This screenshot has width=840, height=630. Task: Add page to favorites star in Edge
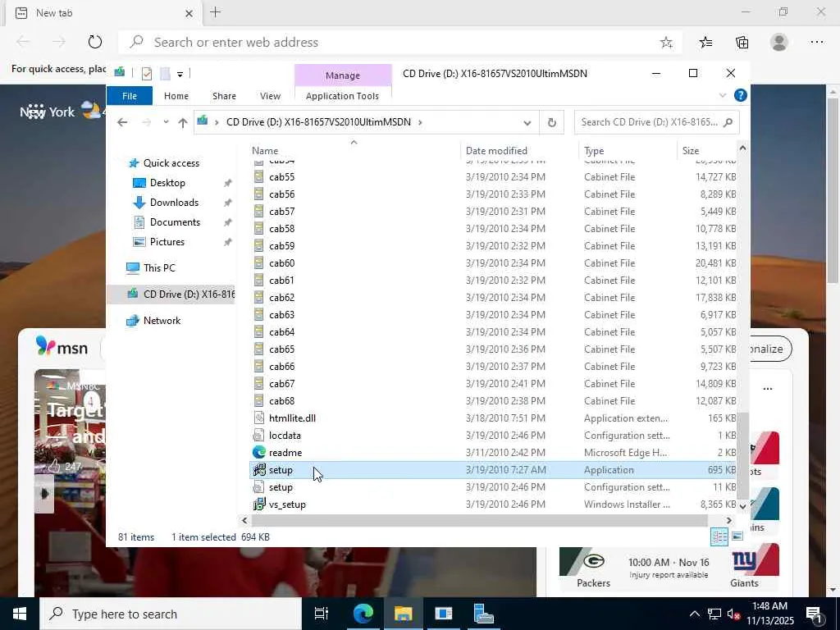tap(666, 43)
